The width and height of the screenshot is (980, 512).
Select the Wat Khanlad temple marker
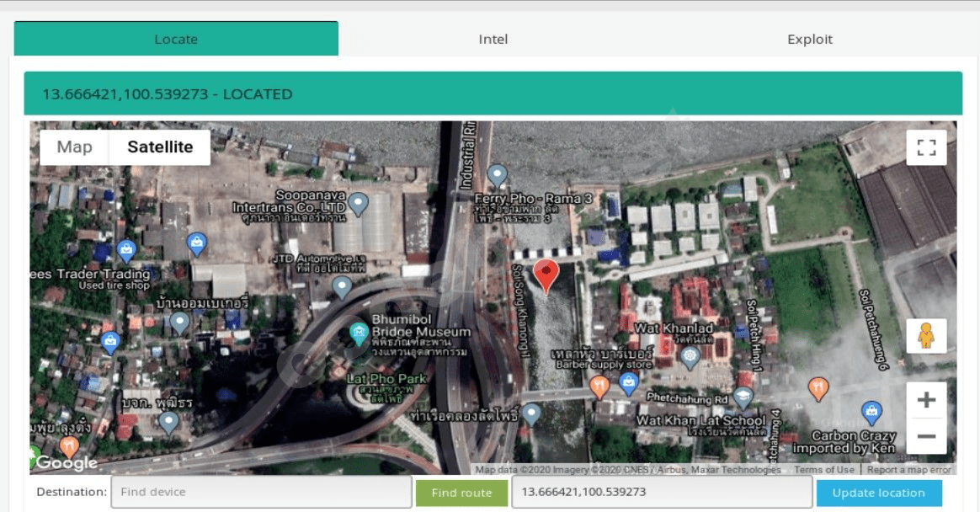[x=690, y=357]
